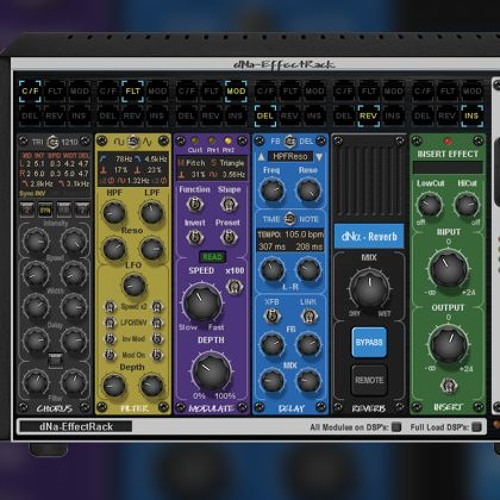Click the green READ button
Image resolution: width=500 pixels, height=500 pixels.
[x=212, y=257]
